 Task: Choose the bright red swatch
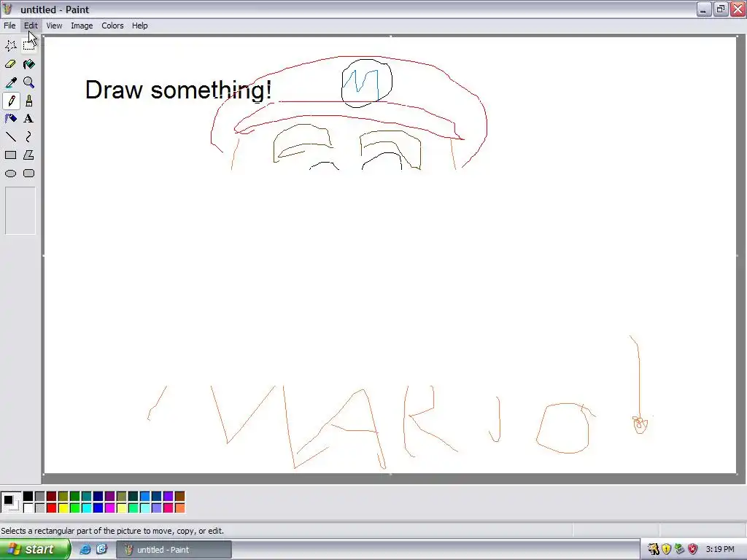52,508
